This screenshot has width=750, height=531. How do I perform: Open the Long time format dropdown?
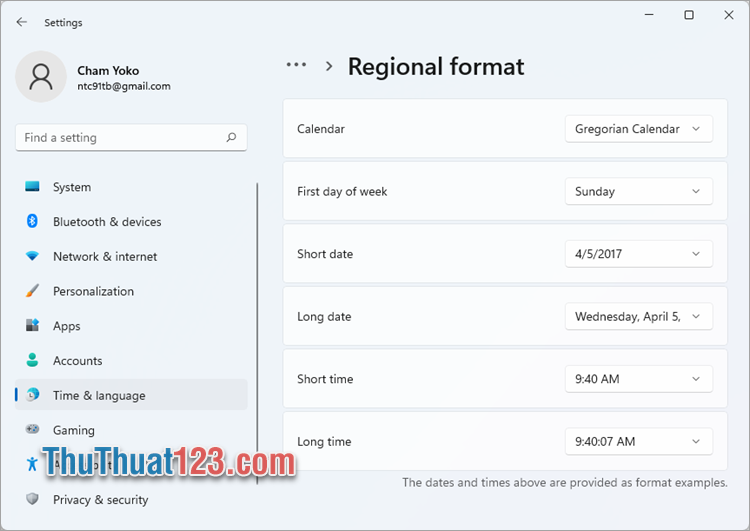(639, 442)
